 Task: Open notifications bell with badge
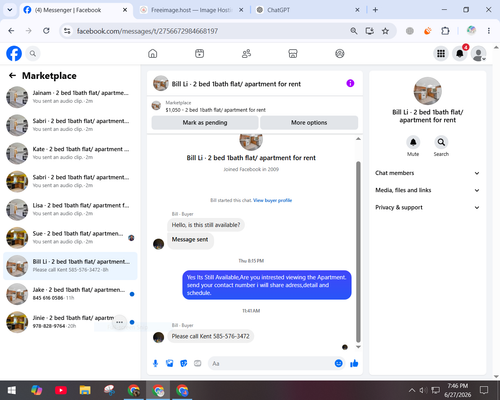[460, 53]
